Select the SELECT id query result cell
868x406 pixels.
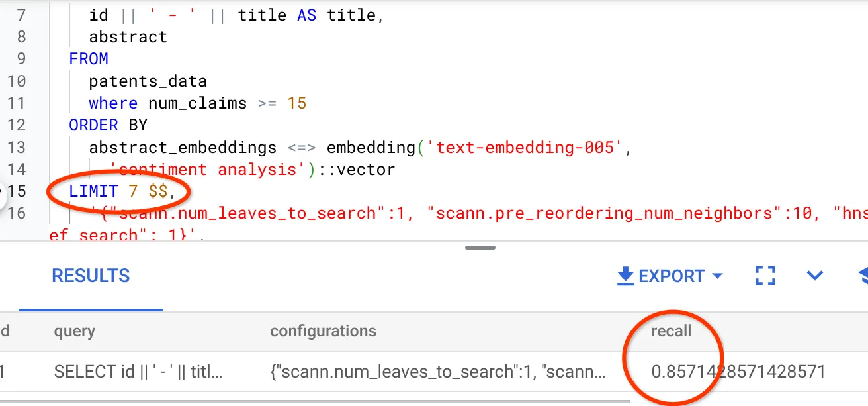point(138,372)
